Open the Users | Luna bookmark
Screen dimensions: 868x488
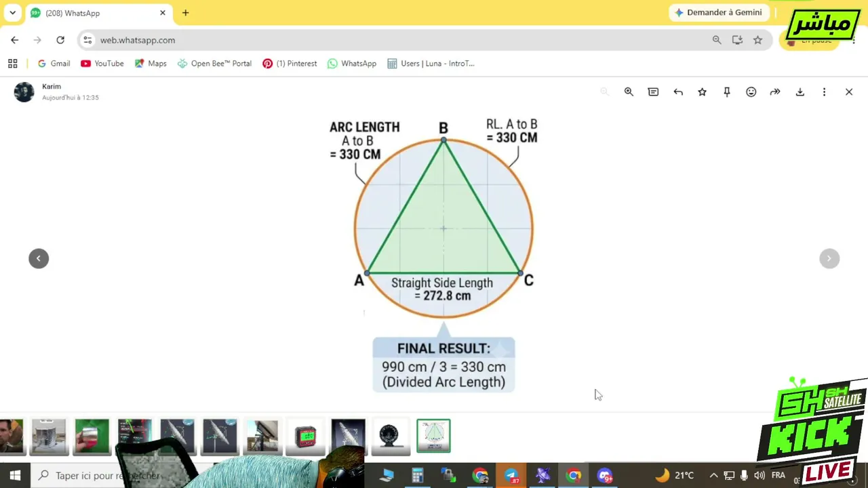click(431, 63)
